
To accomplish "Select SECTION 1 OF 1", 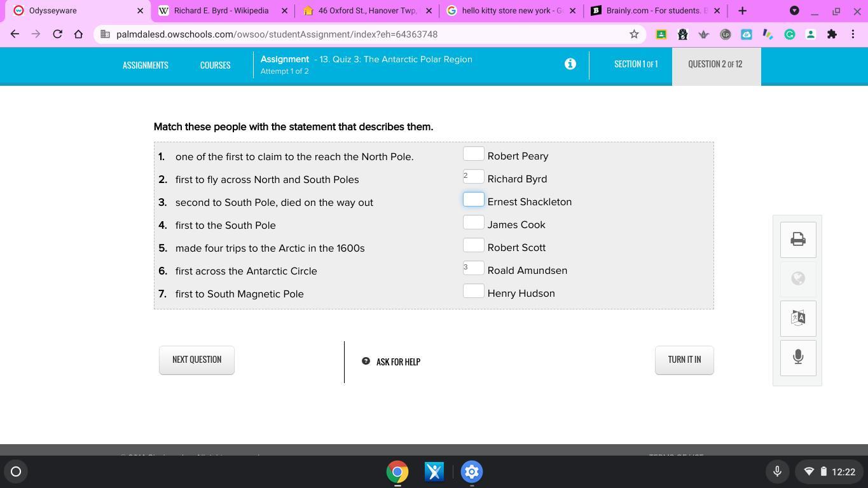I will (636, 64).
